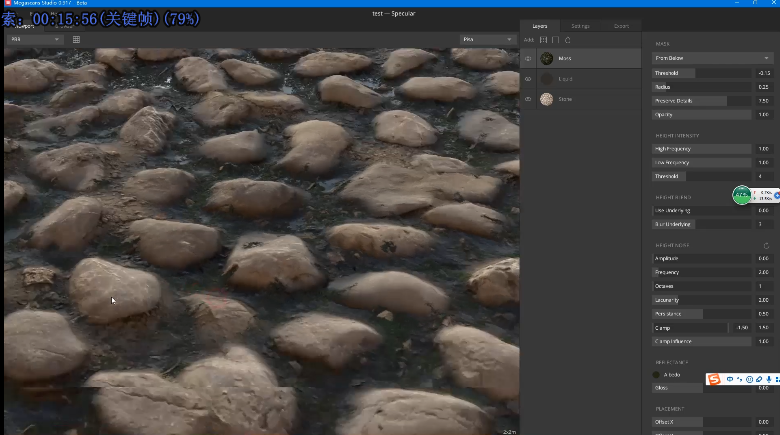Click the Megascans Studio app icon

(7, 3)
